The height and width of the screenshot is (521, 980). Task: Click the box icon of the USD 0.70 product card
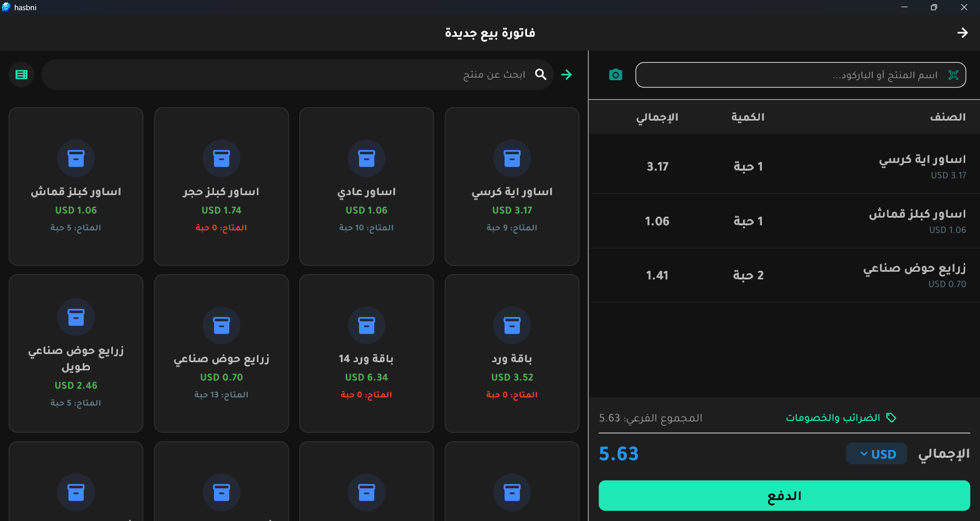coord(222,325)
